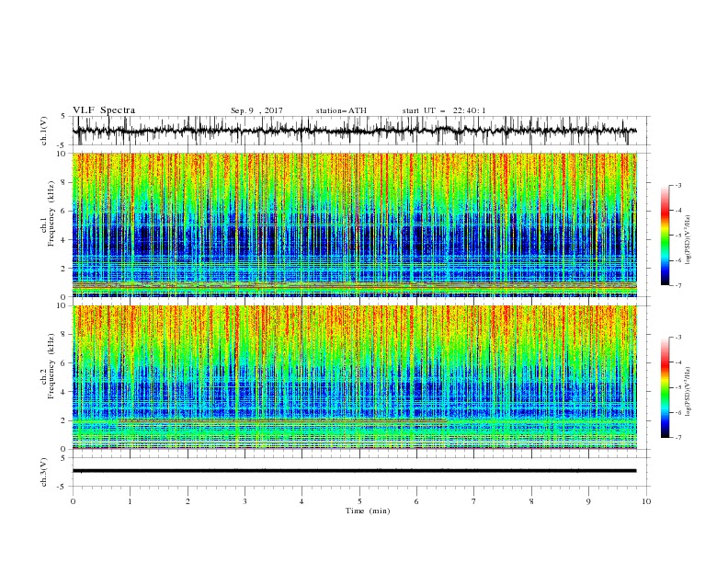Click the time axis tick label "10"
Image resolution: width=728 pixels, height=563 pixels.
click(x=646, y=501)
